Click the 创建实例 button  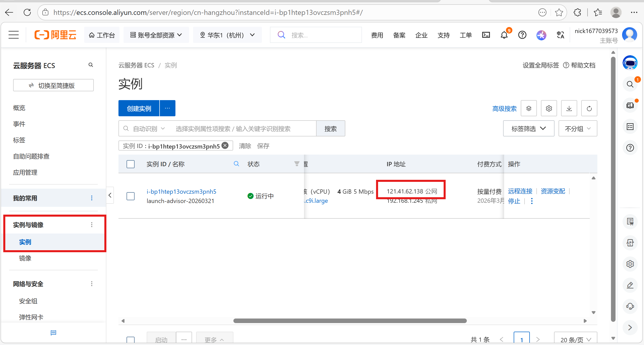(139, 108)
